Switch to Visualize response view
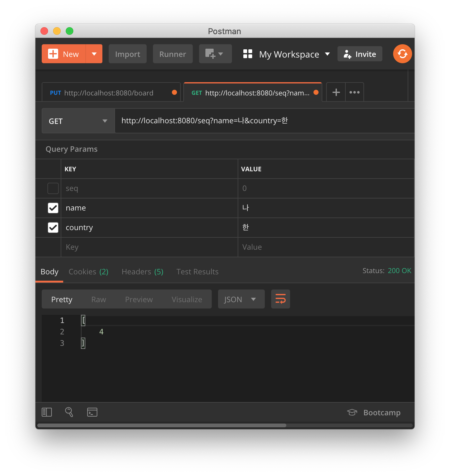This screenshot has width=450, height=476. 187,299
